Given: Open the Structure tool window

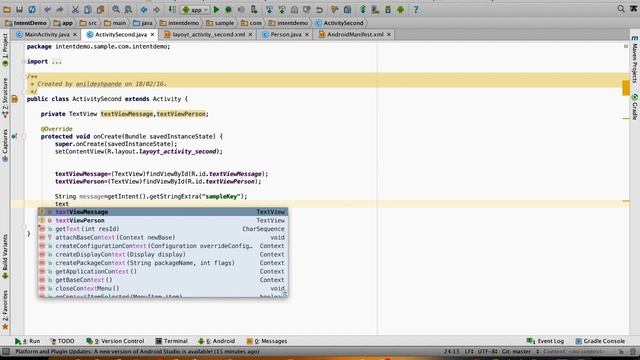Looking at the screenshot, I should pos(5,98).
